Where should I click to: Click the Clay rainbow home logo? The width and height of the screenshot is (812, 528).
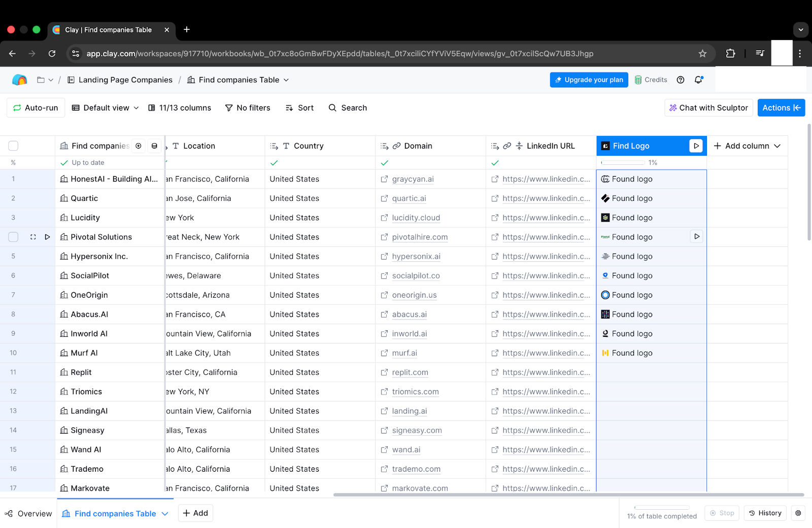[19, 80]
